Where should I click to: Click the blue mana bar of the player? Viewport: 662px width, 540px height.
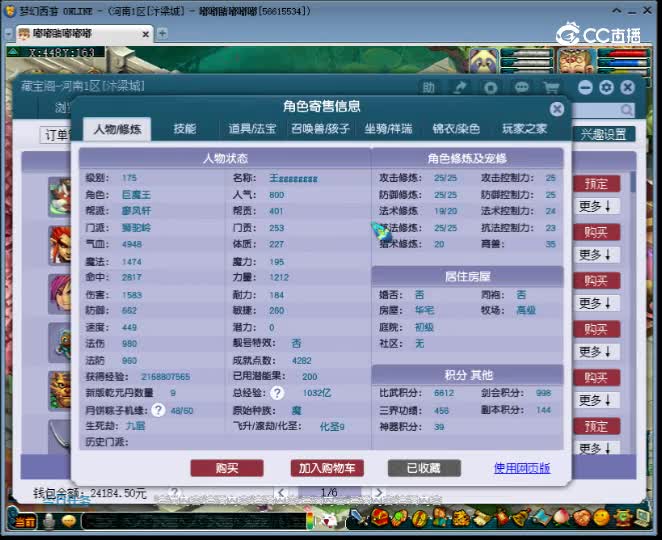[624, 62]
